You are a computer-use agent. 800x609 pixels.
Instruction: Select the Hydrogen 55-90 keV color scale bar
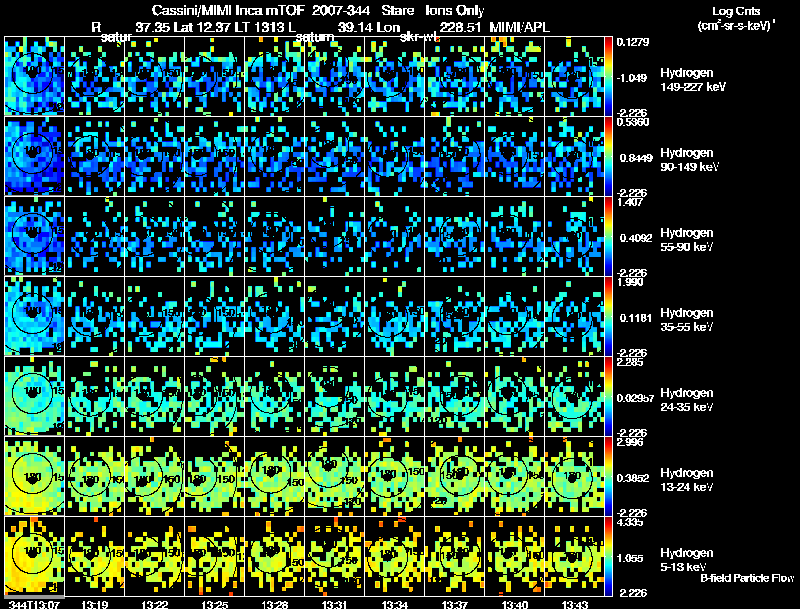click(608, 236)
